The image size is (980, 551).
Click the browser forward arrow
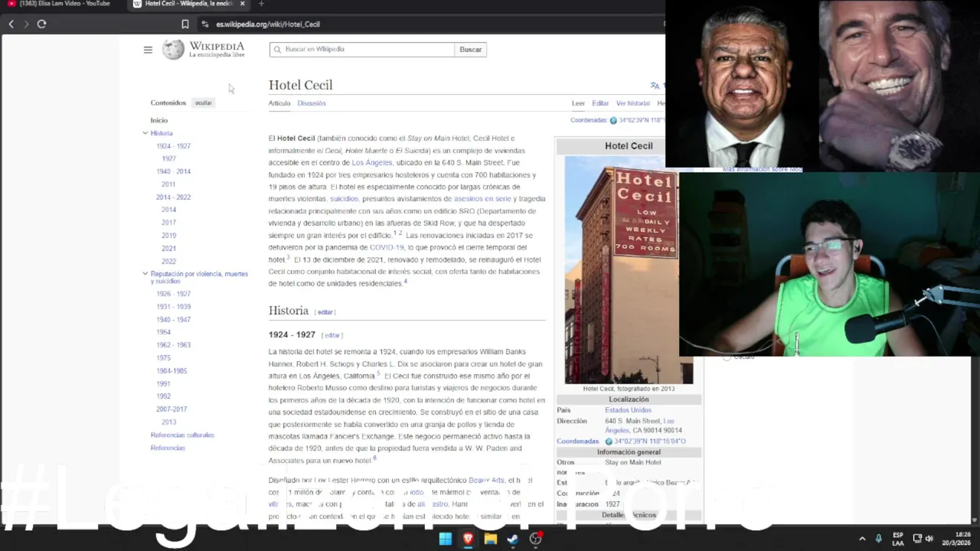click(x=26, y=24)
